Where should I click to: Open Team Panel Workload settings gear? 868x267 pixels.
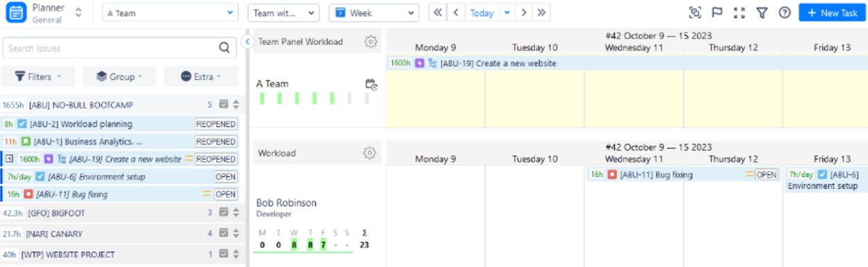click(x=371, y=42)
